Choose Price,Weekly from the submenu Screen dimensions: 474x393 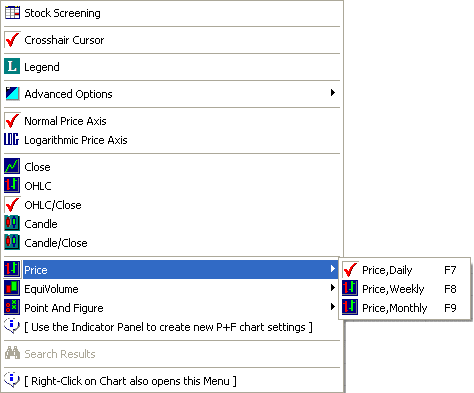[405, 289]
